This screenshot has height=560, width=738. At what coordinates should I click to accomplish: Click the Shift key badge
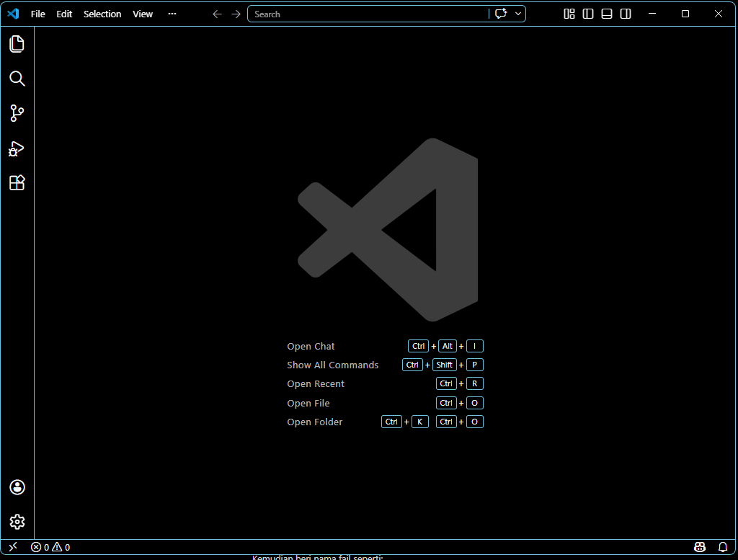(444, 365)
